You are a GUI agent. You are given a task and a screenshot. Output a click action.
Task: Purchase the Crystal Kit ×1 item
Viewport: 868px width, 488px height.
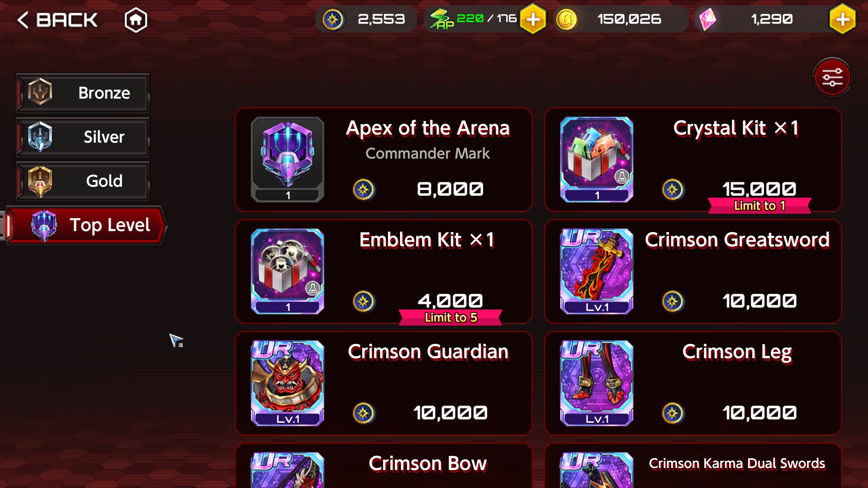click(x=693, y=160)
